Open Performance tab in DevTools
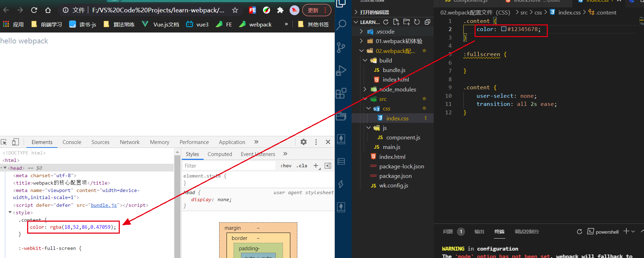 pos(194,142)
